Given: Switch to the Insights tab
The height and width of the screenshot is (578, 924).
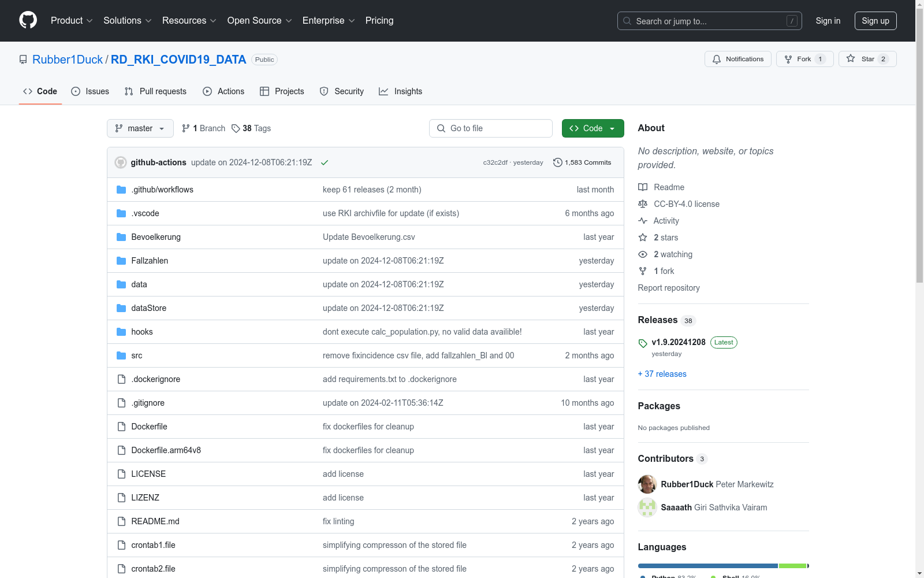Looking at the screenshot, I should [x=400, y=91].
